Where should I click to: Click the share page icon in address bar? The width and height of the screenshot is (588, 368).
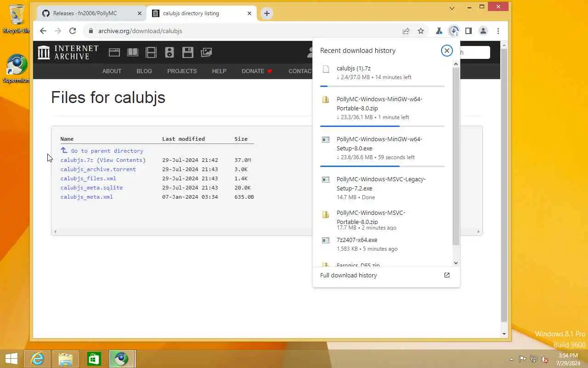coord(406,31)
